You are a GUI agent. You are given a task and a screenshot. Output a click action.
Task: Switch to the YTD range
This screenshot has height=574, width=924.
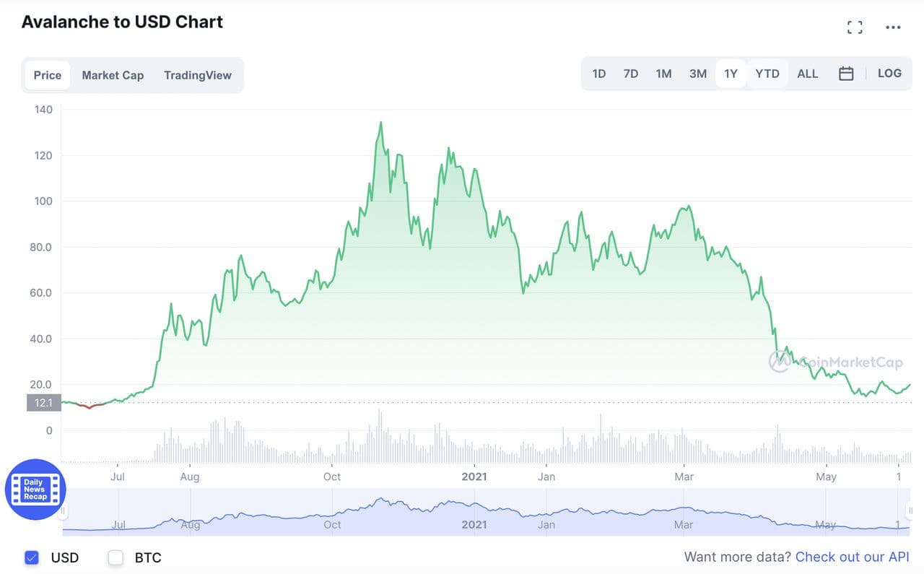pyautogui.click(x=767, y=74)
